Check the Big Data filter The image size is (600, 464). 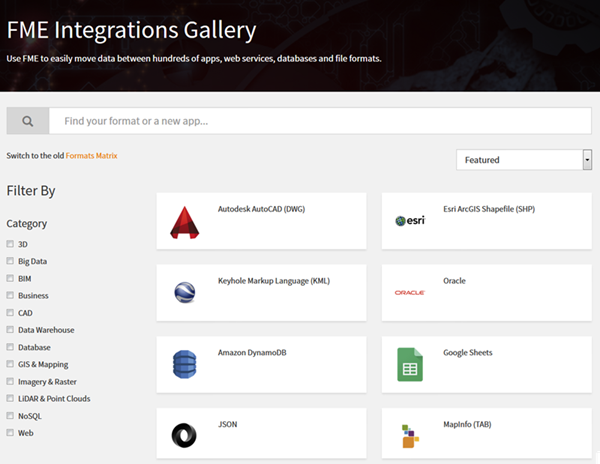pyautogui.click(x=10, y=261)
